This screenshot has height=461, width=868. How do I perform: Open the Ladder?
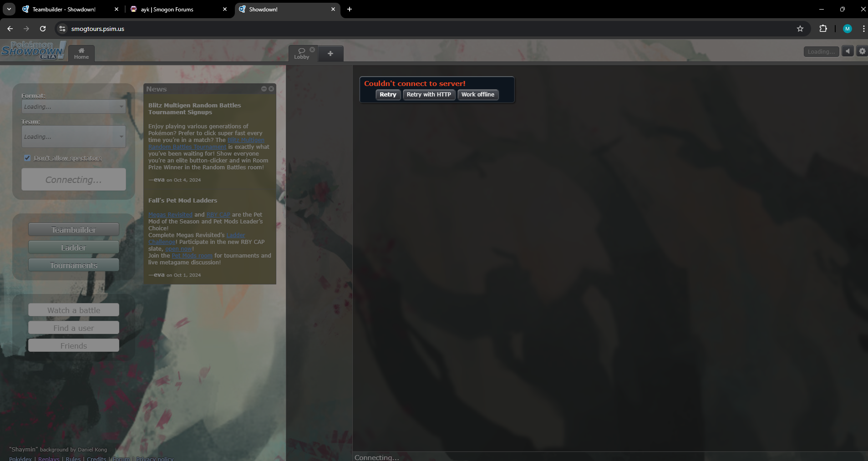74,247
